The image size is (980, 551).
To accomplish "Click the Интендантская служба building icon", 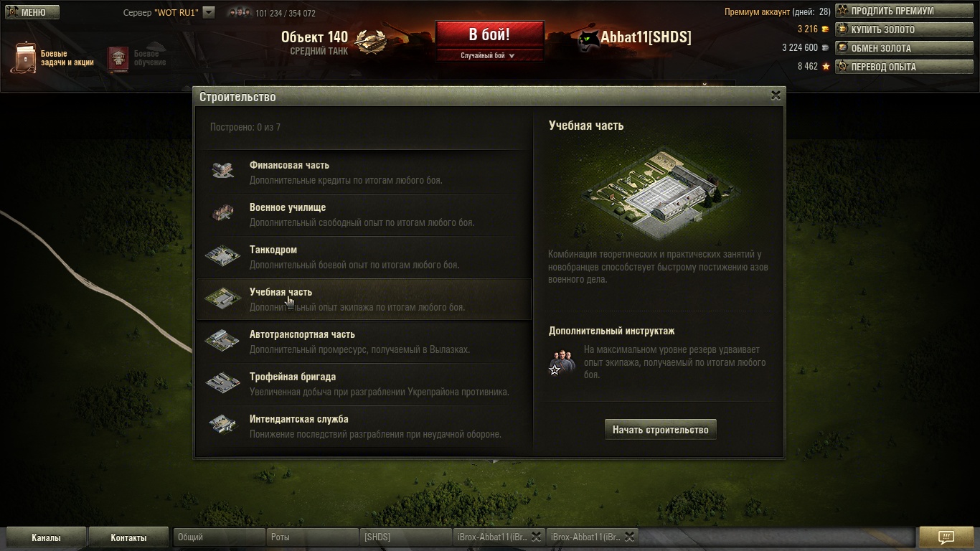I will pyautogui.click(x=222, y=425).
